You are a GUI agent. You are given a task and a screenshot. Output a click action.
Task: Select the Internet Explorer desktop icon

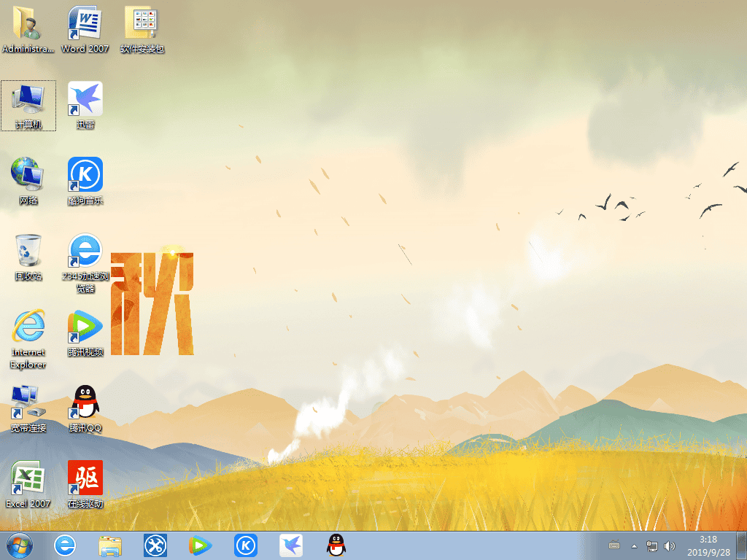(x=28, y=339)
